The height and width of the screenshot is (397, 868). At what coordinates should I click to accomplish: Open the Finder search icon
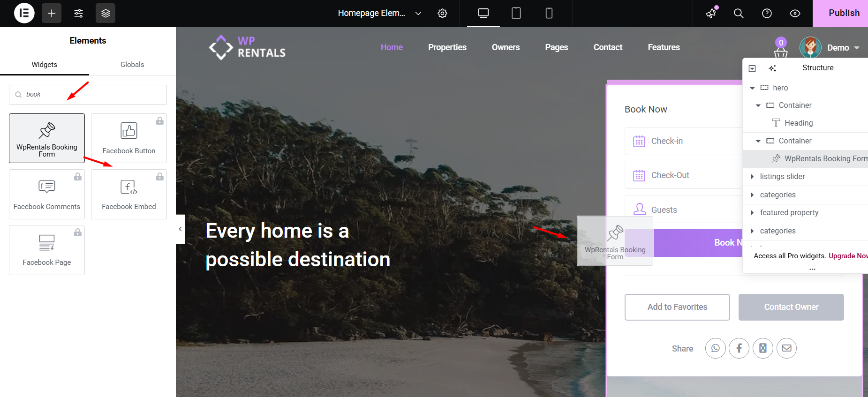pyautogui.click(x=739, y=13)
